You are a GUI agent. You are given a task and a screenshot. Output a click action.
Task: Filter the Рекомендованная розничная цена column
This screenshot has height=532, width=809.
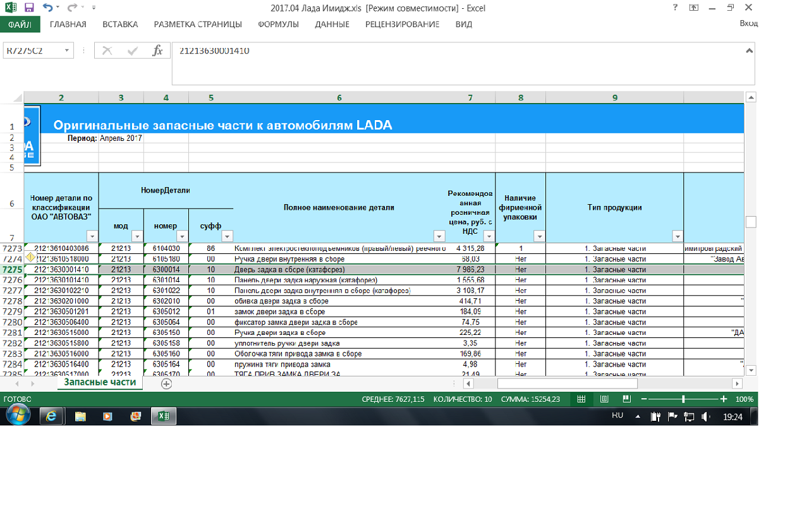coord(489,236)
